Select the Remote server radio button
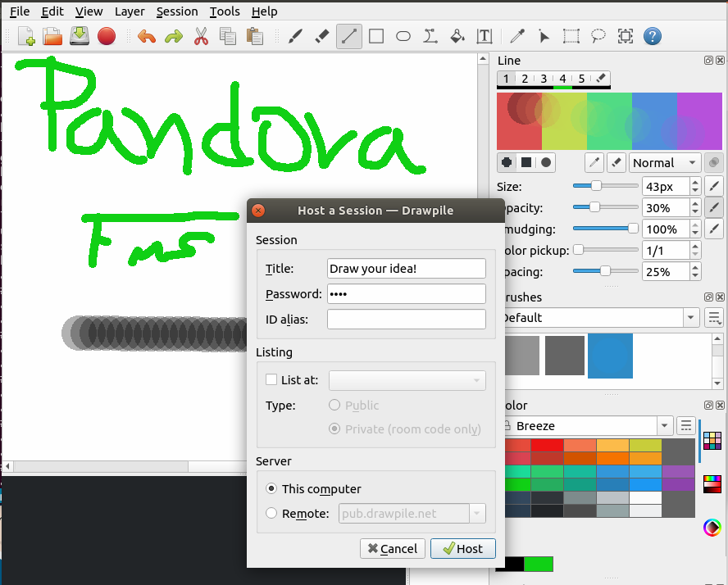728x585 pixels. point(271,513)
